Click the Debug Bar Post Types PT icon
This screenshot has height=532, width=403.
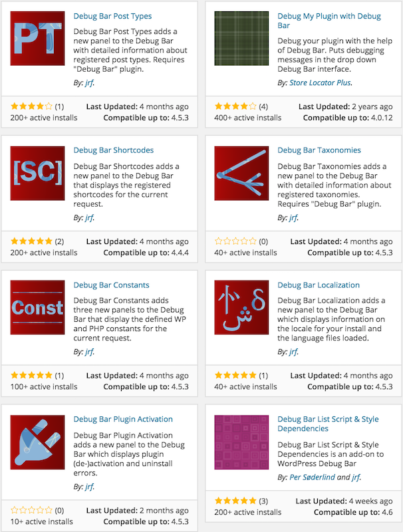37,39
